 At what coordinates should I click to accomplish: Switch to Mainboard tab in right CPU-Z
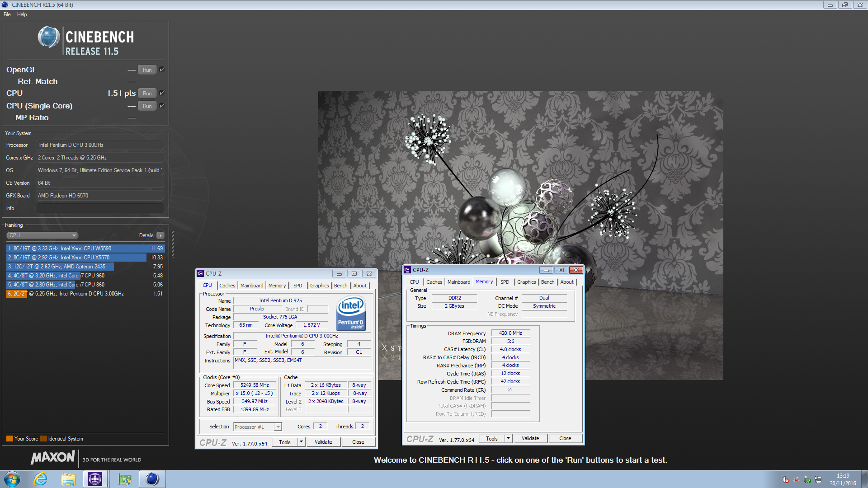(x=459, y=282)
